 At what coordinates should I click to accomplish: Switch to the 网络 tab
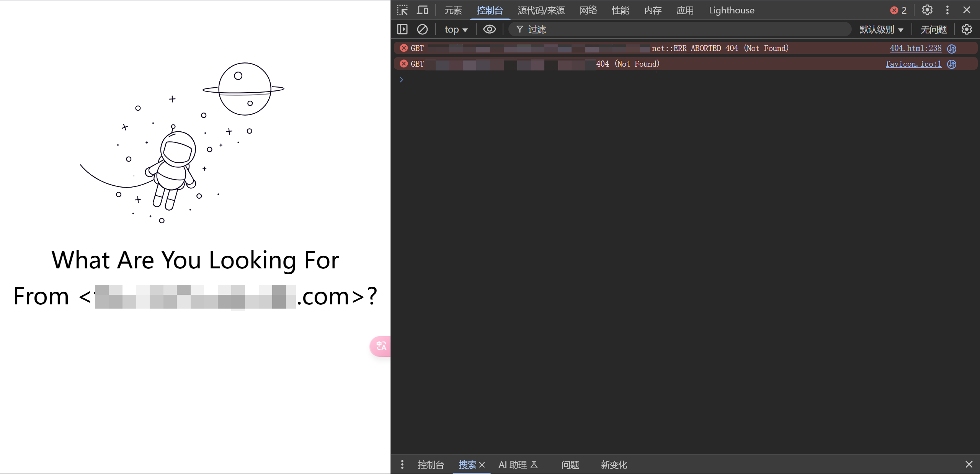[x=588, y=10]
